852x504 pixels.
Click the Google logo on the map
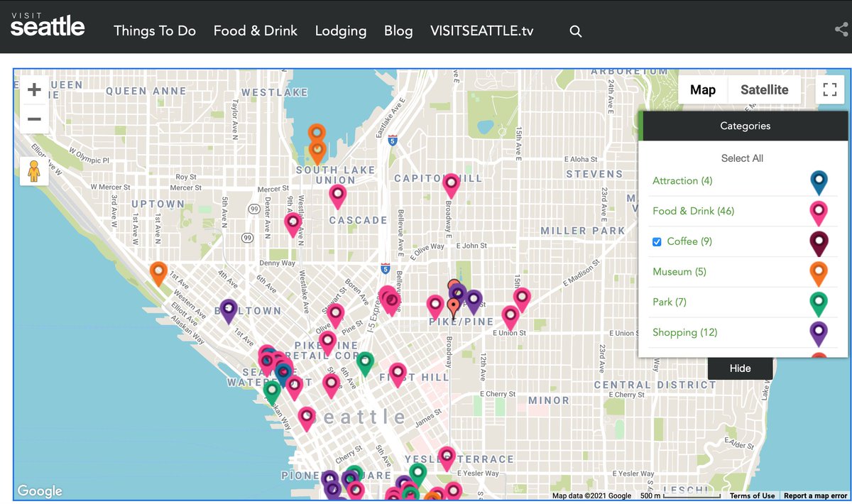[39, 491]
